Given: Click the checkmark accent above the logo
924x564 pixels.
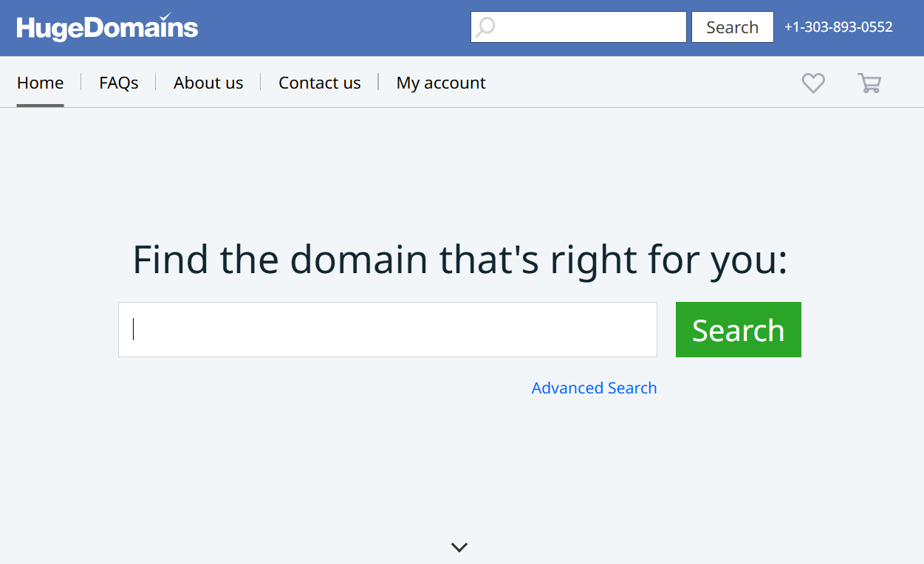Looking at the screenshot, I should click(165, 16).
